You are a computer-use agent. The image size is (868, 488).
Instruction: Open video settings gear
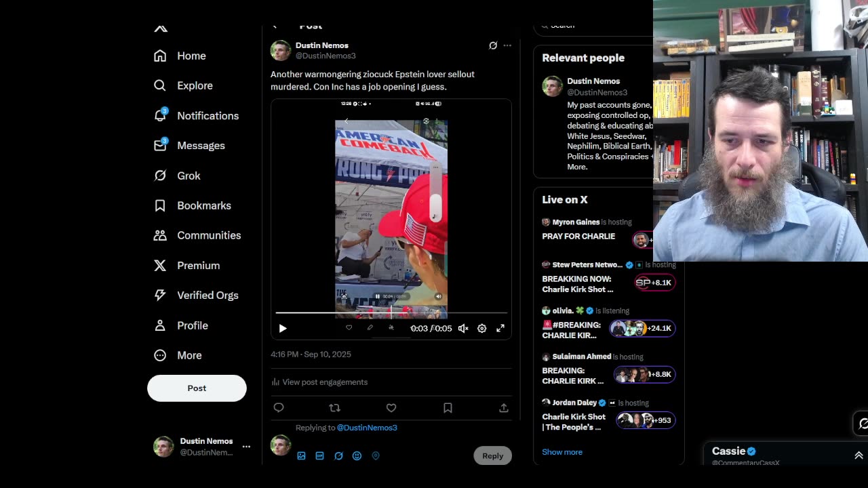(481, 328)
